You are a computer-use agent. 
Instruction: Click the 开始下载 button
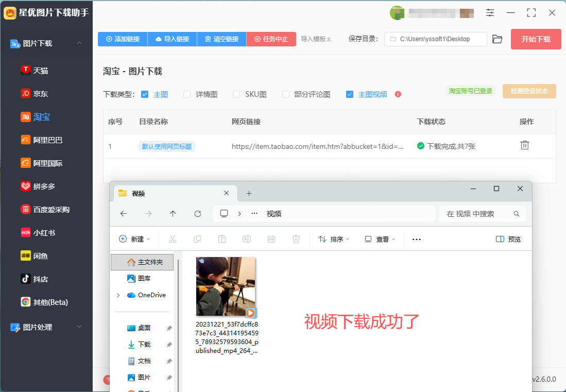[536, 39]
